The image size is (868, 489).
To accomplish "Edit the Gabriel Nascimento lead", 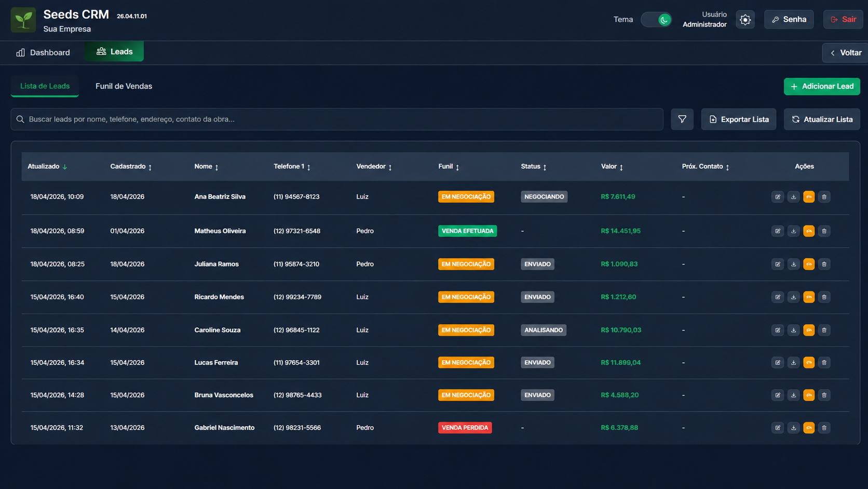I will pyautogui.click(x=778, y=428).
